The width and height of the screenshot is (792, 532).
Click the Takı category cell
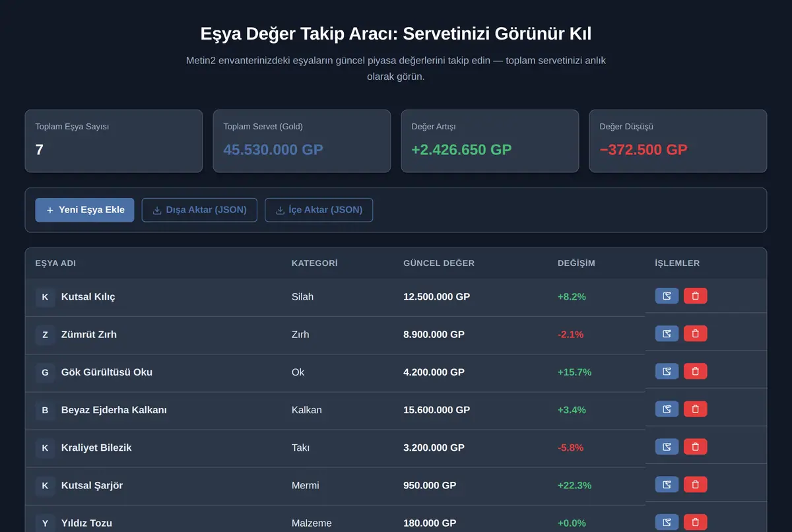300,448
